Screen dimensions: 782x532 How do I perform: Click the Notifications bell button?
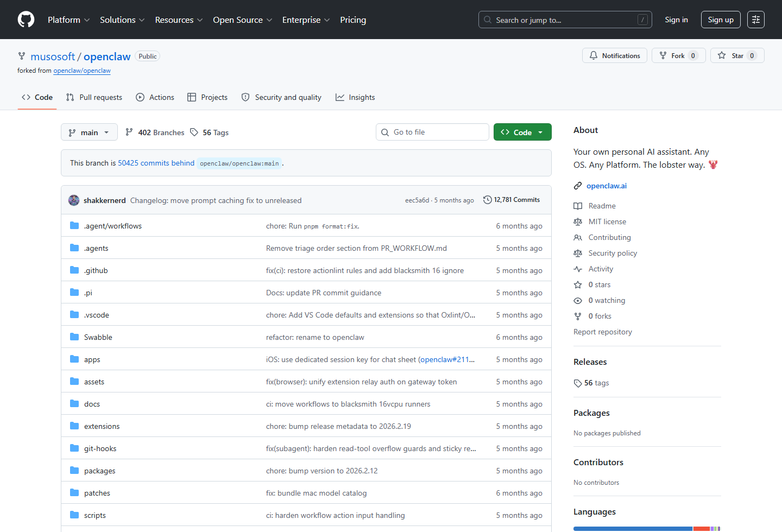(x=615, y=55)
